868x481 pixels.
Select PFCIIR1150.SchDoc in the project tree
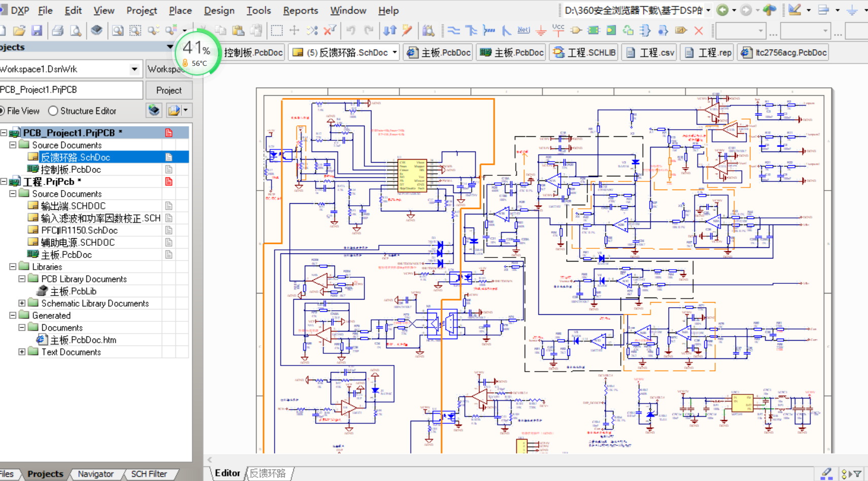click(79, 230)
